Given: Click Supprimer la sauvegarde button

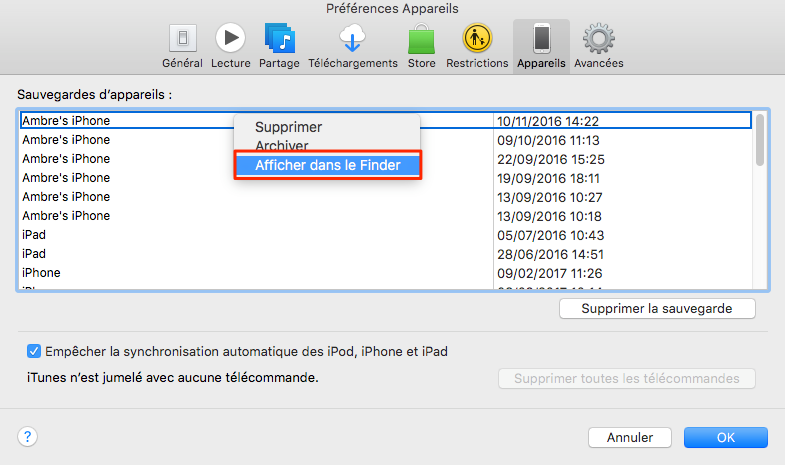Looking at the screenshot, I should pos(656,309).
